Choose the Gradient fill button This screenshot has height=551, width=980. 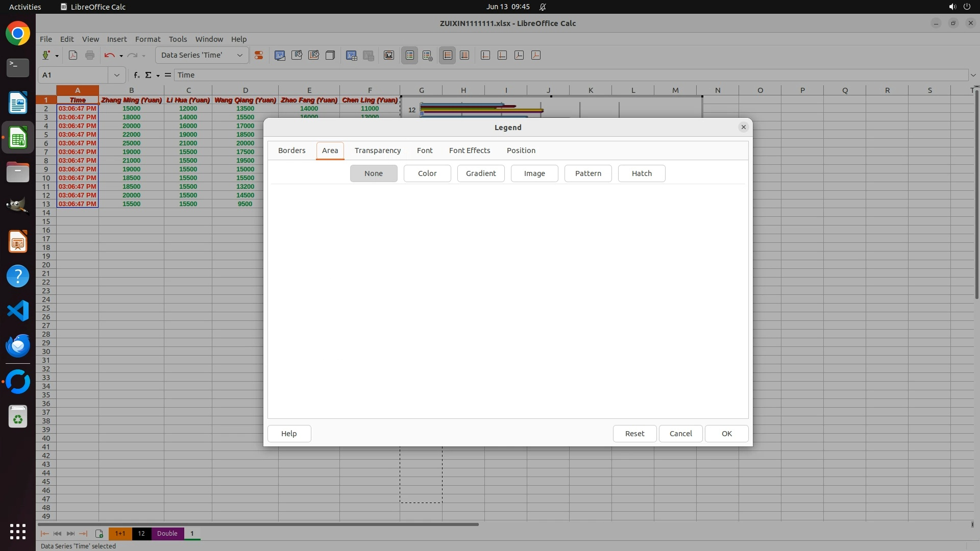tap(480, 173)
